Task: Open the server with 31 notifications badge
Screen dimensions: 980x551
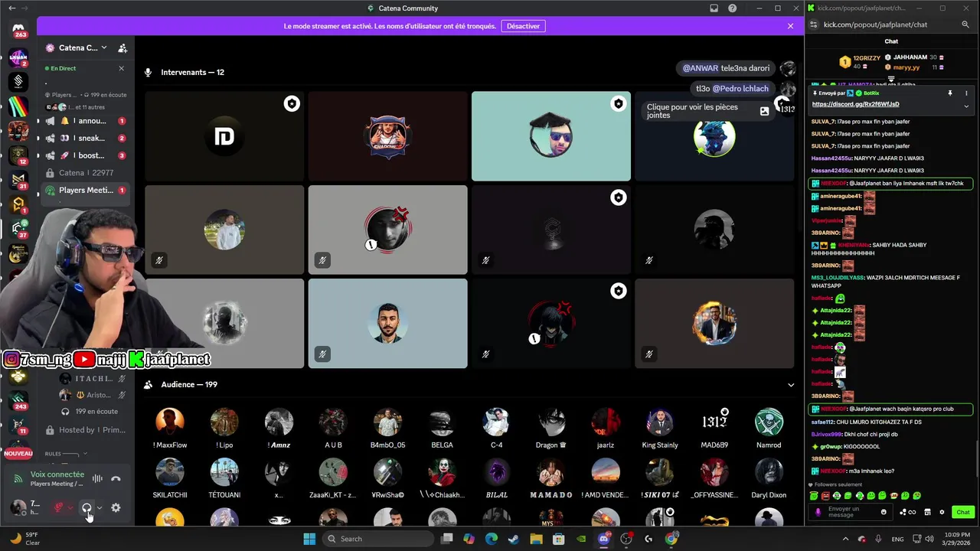Action: tap(18, 181)
